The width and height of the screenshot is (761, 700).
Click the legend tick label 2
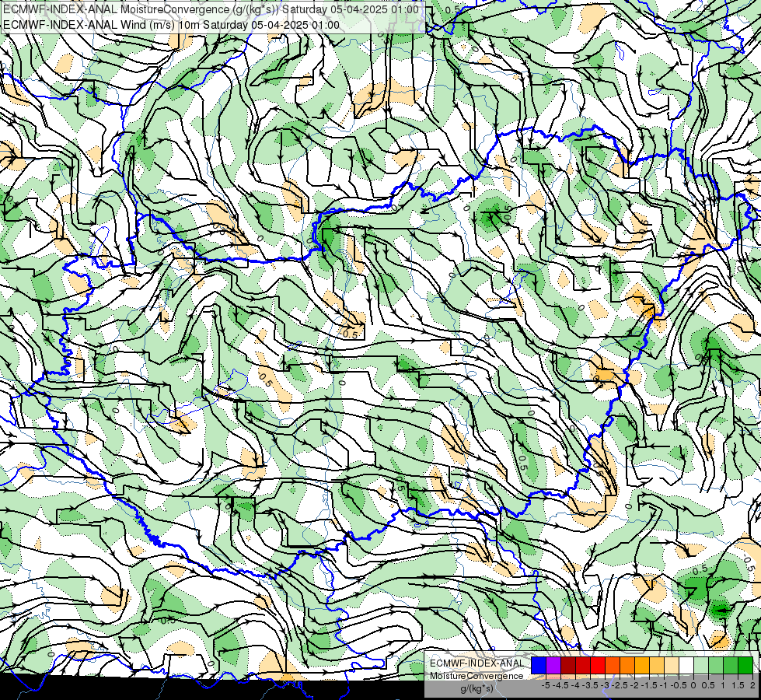coord(752,685)
